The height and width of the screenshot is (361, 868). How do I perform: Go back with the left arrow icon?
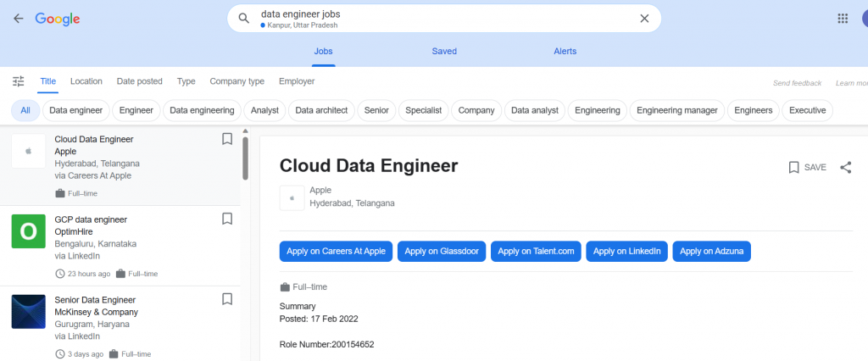(x=19, y=19)
